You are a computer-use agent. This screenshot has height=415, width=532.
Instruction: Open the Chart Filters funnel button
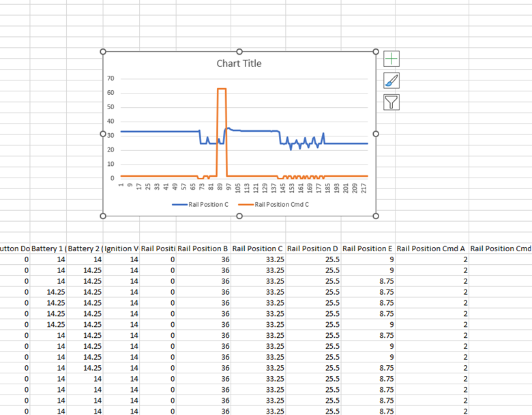click(391, 102)
